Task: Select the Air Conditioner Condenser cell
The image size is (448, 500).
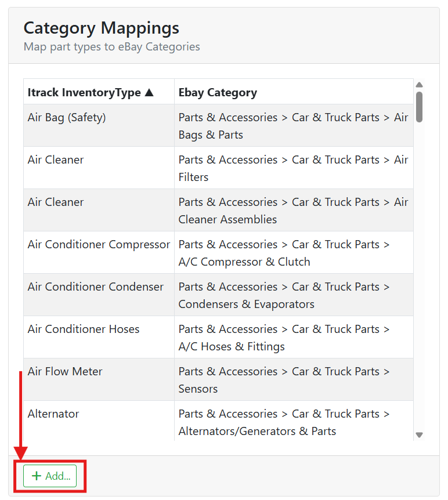Action: (99, 295)
